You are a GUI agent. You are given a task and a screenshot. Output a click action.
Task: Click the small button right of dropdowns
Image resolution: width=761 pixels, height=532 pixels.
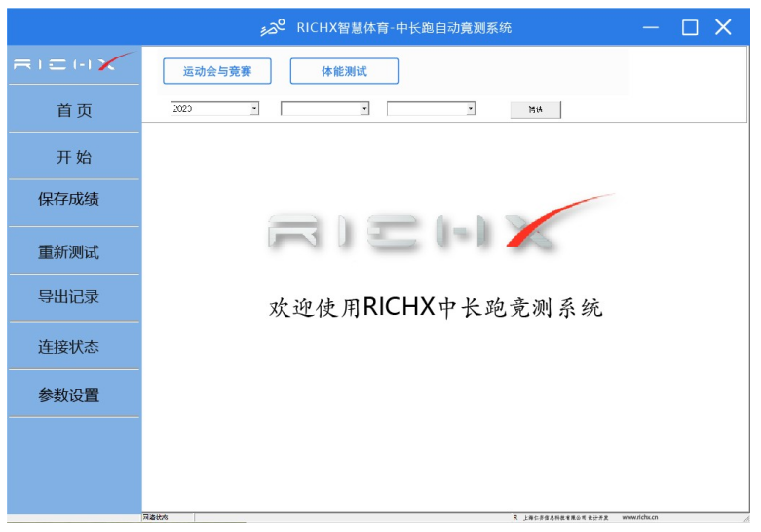[535, 110]
